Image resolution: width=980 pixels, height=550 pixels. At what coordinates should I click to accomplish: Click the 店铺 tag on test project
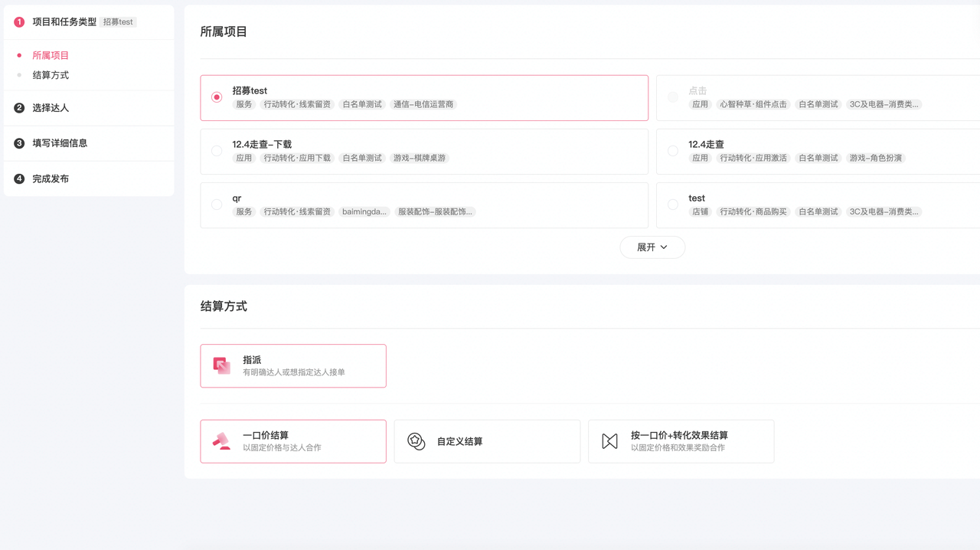pyautogui.click(x=700, y=211)
